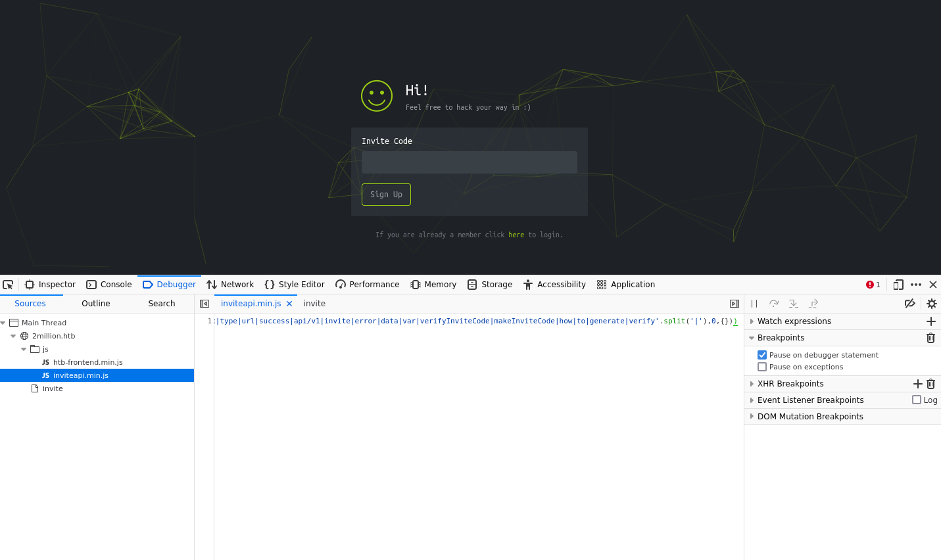Collapse the 2million.htb tree node

click(x=13, y=336)
